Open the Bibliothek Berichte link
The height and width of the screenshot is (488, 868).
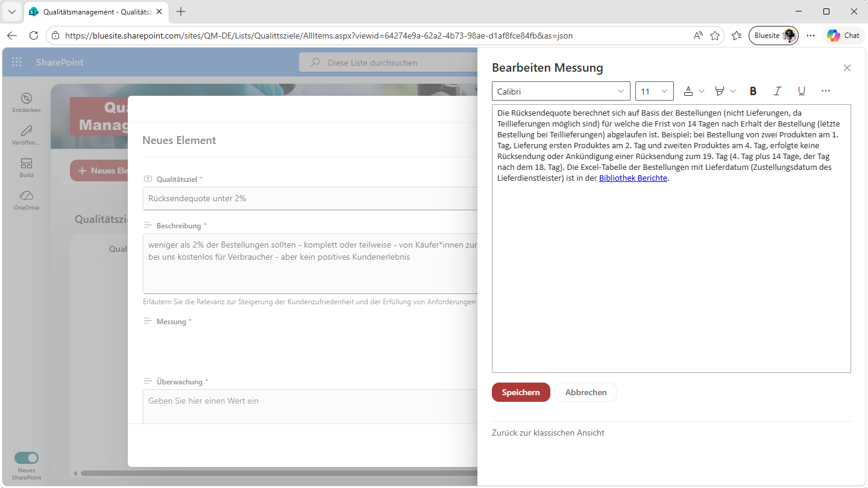[633, 178]
